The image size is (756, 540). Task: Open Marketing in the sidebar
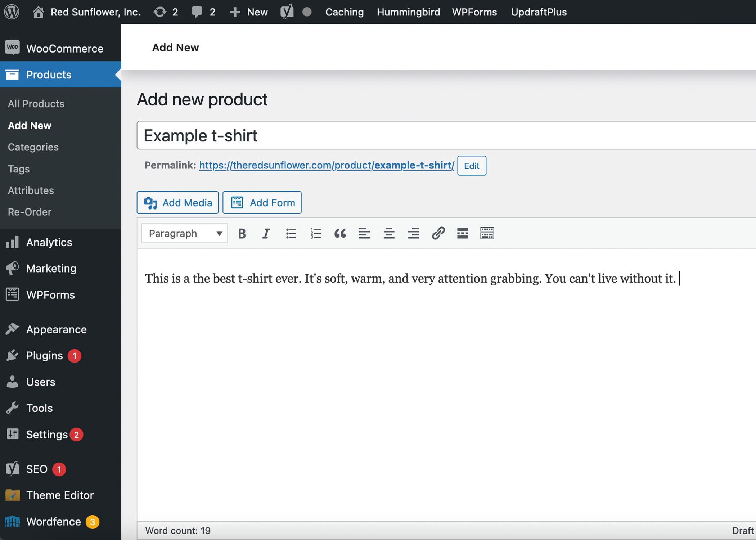(x=60, y=268)
